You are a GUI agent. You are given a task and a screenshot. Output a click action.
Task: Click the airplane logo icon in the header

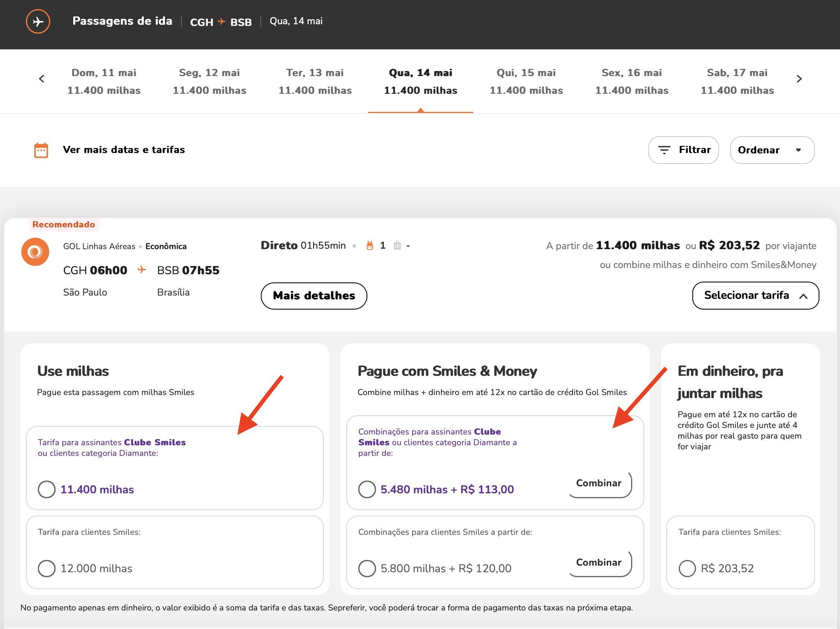[38, 21]
